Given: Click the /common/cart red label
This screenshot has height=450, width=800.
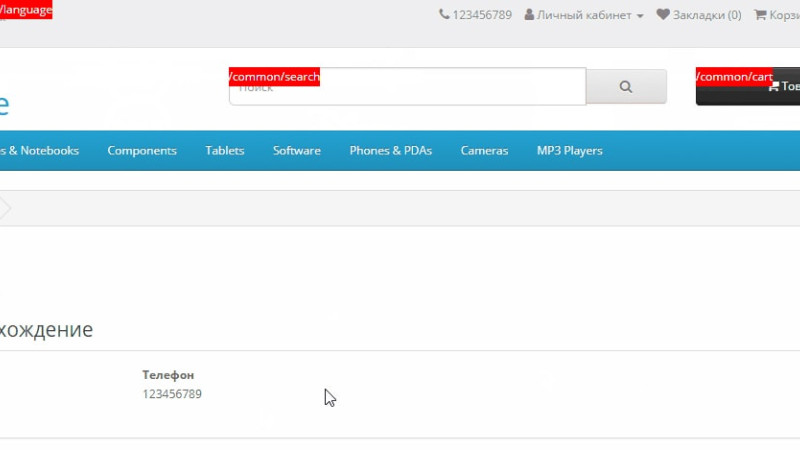Looking at the screenshot, I should click(x=734, y=77).
